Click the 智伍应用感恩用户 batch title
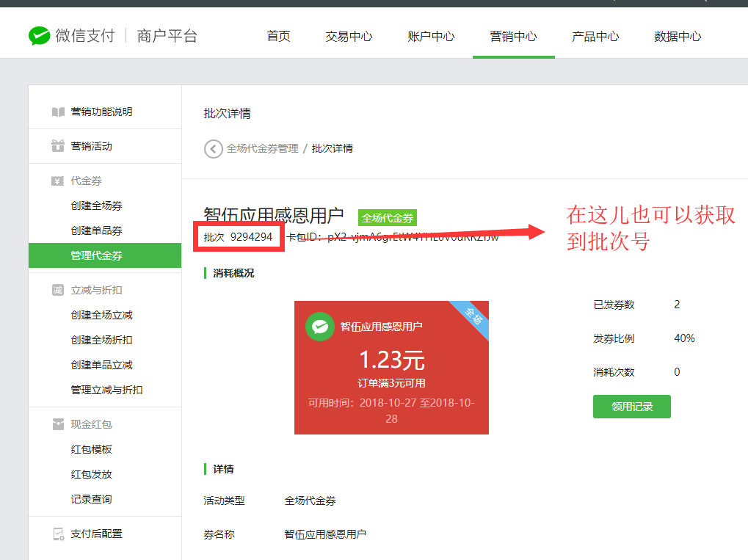This screenshot has width=748, height=560. point(273,216)
